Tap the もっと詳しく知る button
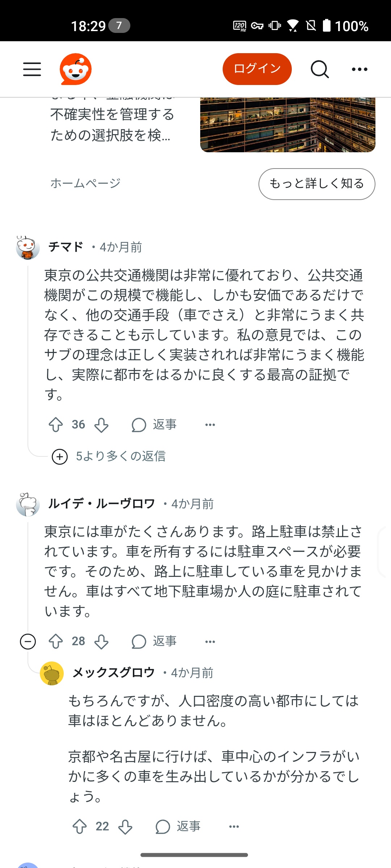 316,184
